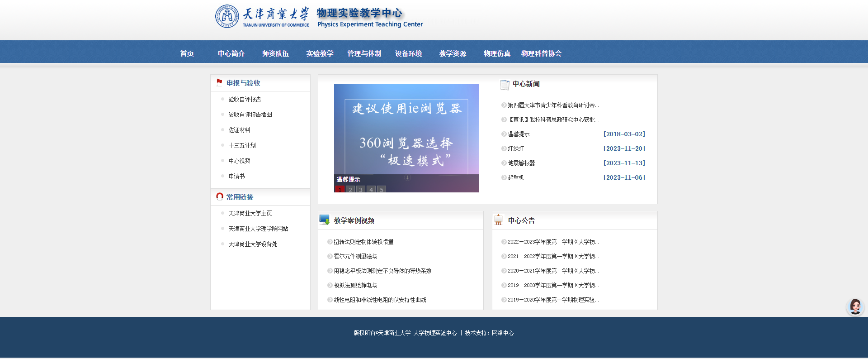Open announcement 2019—2020学年度第一学期《大学物
The image size is (868, 359).
click(554, 285)
